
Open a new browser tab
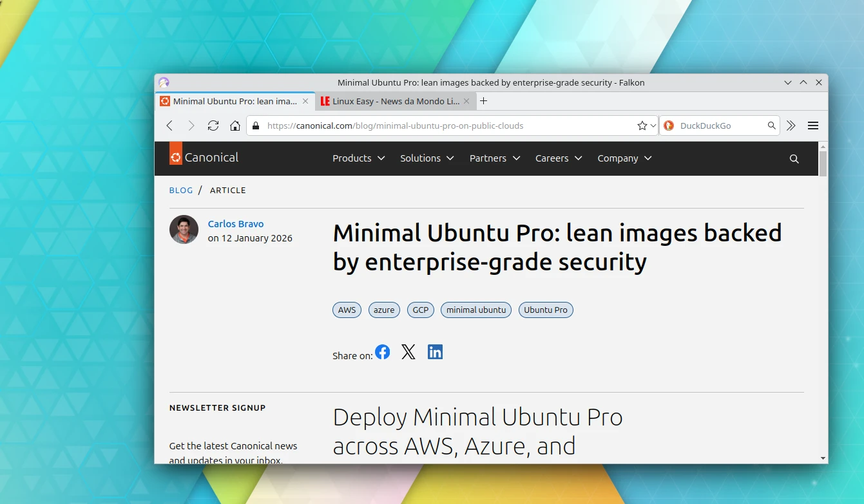(483, 101)
